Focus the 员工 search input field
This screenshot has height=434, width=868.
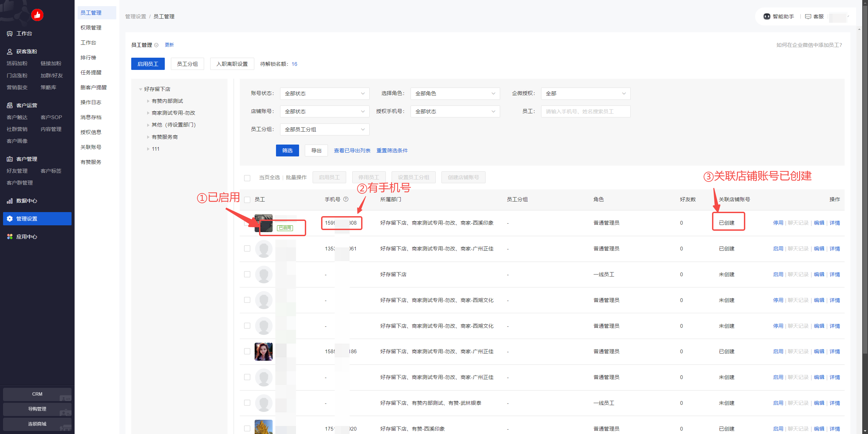585,112
